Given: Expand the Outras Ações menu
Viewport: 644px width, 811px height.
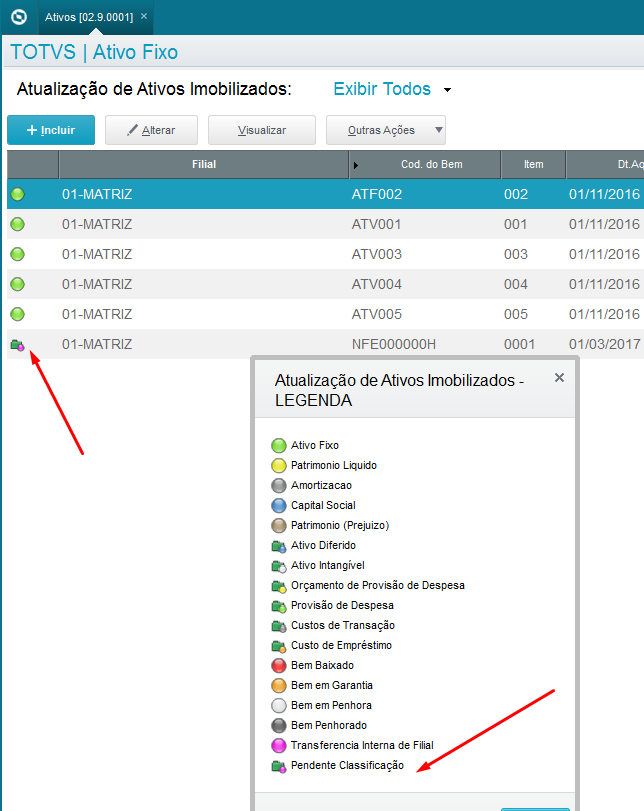Looking at the screenshot, I should (386, 130).
